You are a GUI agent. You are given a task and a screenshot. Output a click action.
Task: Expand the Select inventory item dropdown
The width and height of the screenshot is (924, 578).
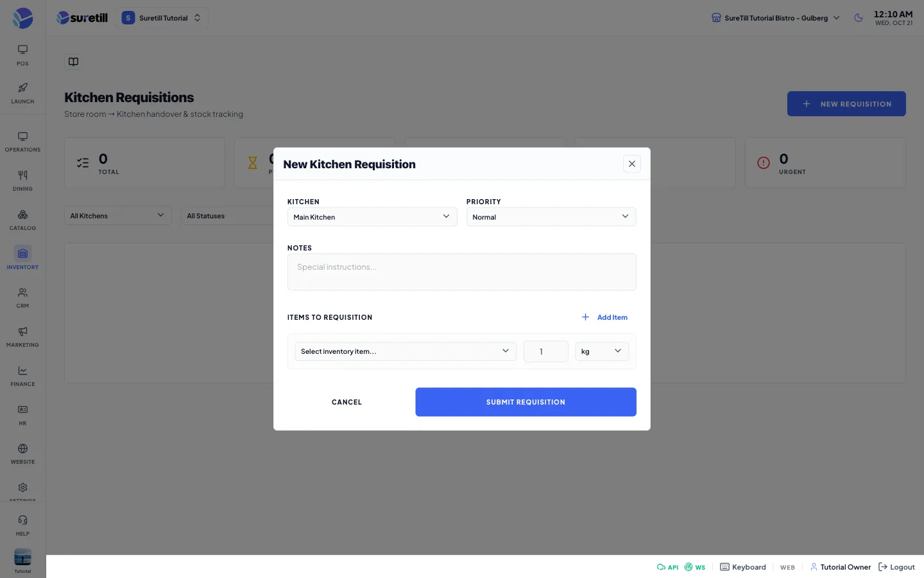point(406,351)
